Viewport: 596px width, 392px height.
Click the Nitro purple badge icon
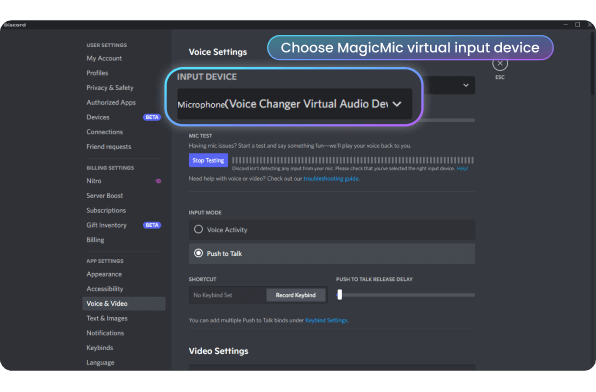159,181
